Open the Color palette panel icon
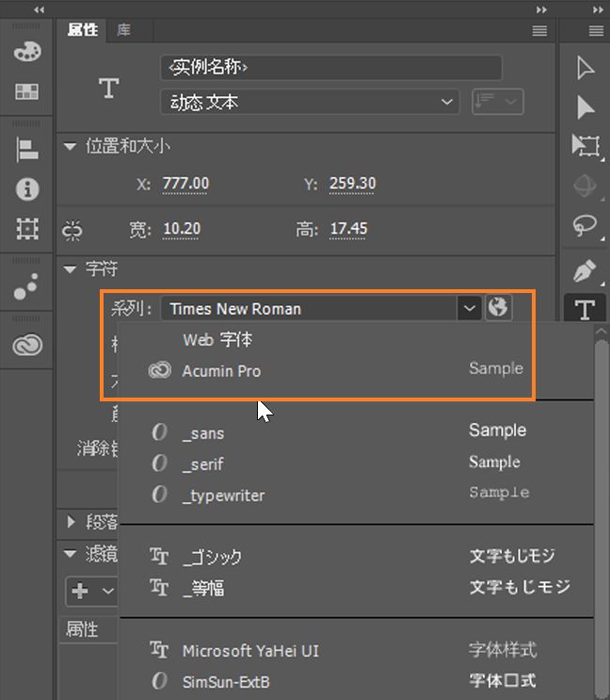The image size is (610, 700). coord(27,51)
